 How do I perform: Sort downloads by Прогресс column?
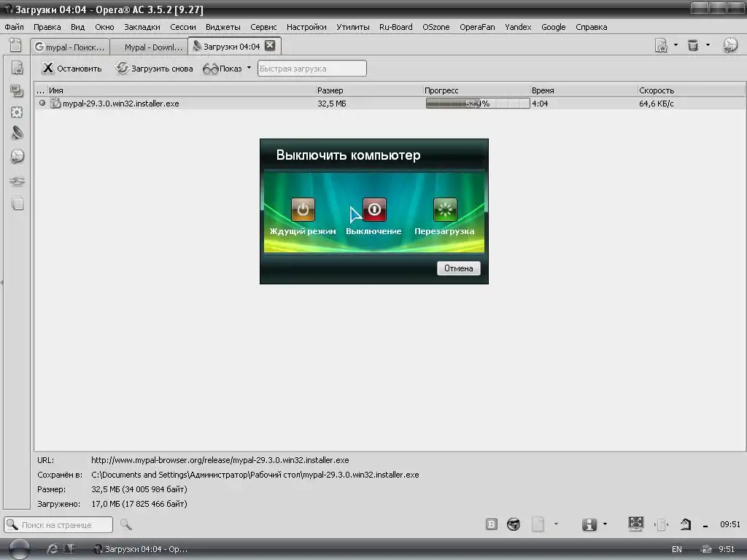click(476, 90)
